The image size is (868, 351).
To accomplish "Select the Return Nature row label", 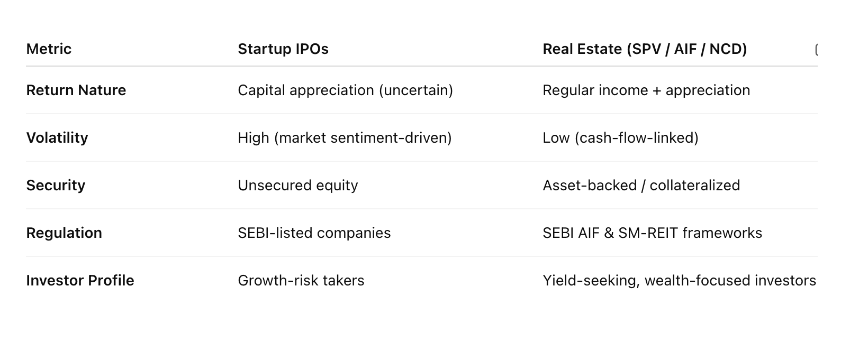I will click(76, 90).
